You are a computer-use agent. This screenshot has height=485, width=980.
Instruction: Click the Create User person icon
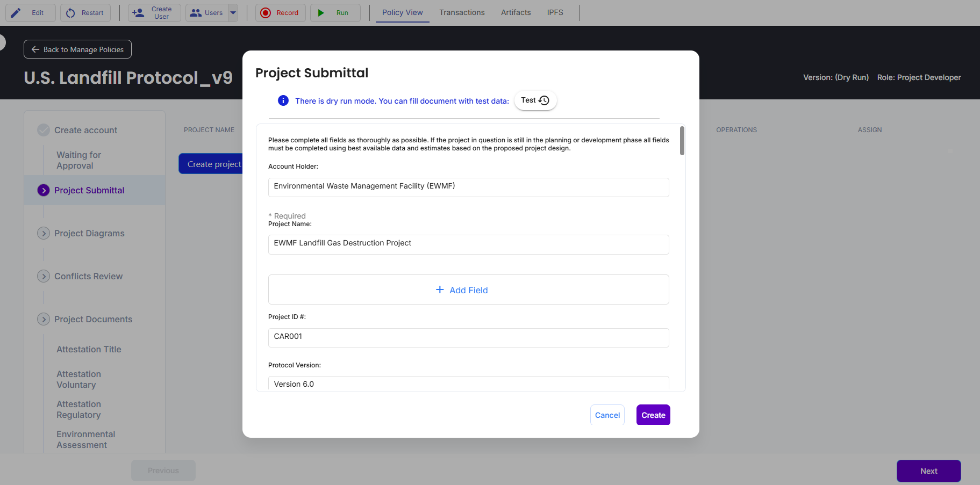(138, 13)
